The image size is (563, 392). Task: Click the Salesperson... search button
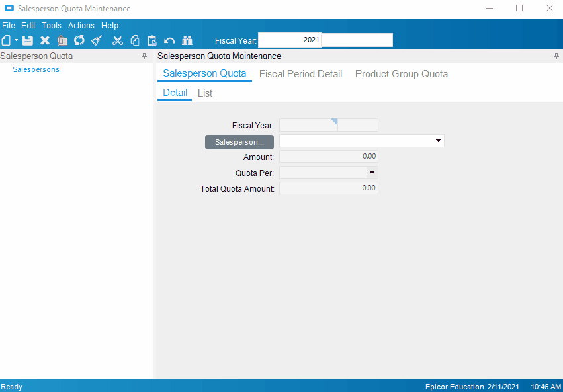[x=239, y=142]
